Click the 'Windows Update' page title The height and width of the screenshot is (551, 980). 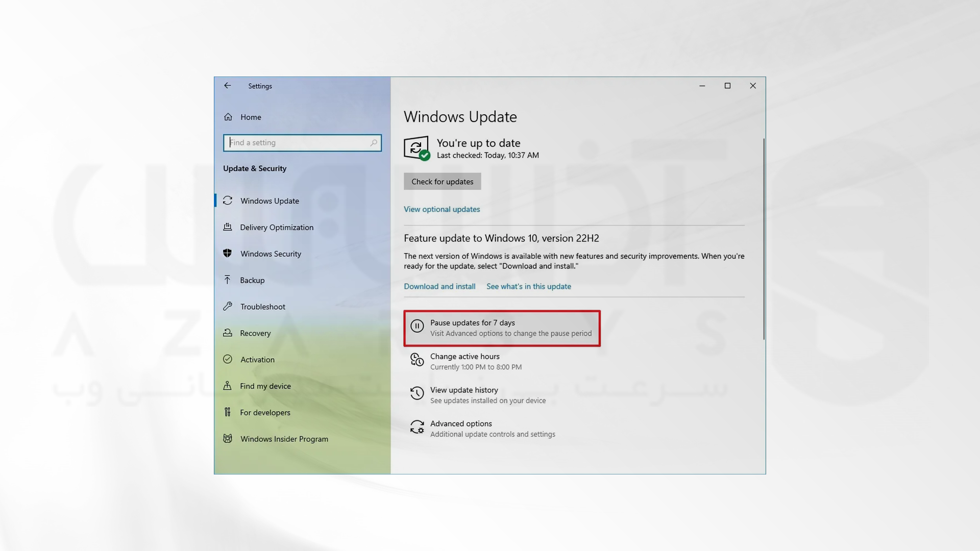coord(460,117)
